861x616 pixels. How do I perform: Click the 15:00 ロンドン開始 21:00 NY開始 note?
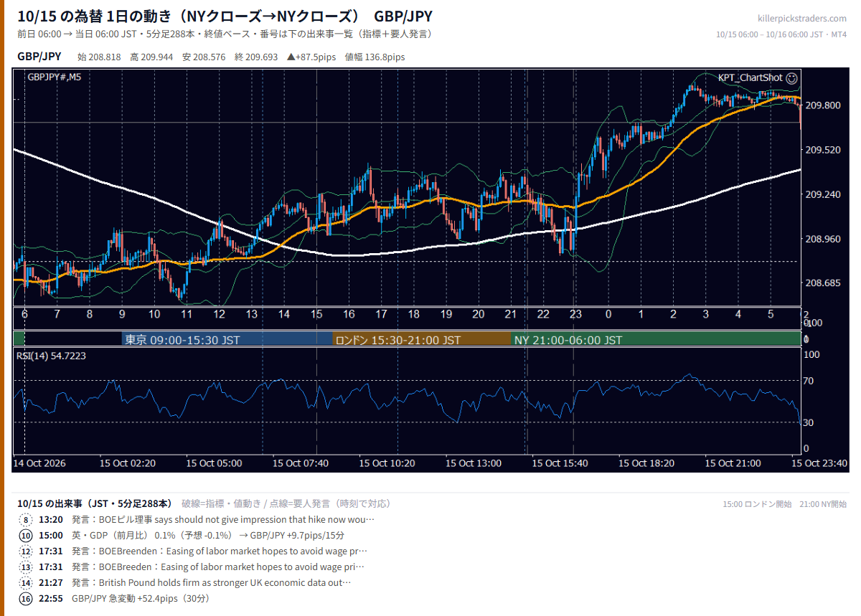[784, 504]
